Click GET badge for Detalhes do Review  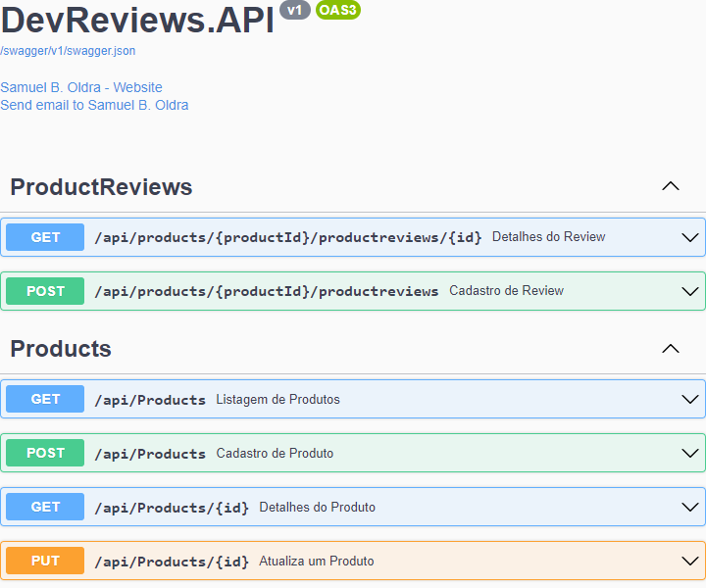point(45,237)
